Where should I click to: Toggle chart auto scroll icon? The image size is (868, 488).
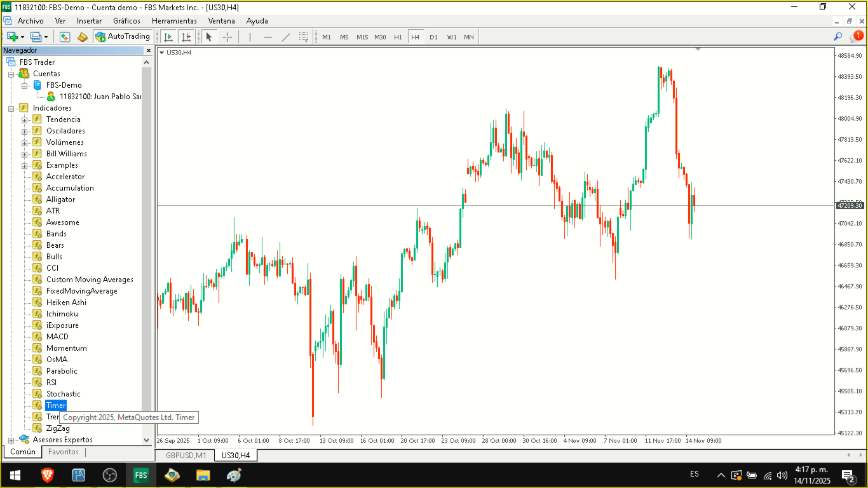point(168,37)
